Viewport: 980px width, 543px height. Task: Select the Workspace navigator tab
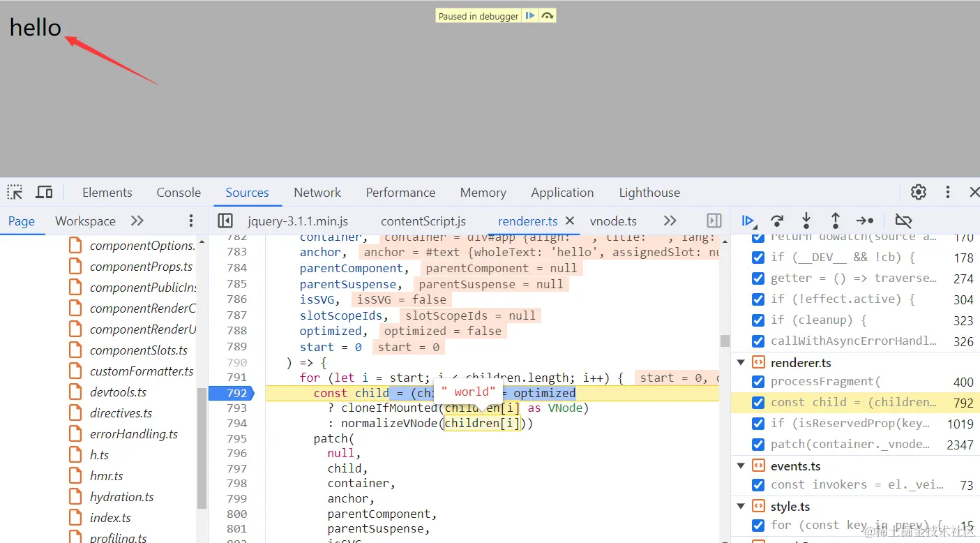pyautogui.click(x=85, y=221)
